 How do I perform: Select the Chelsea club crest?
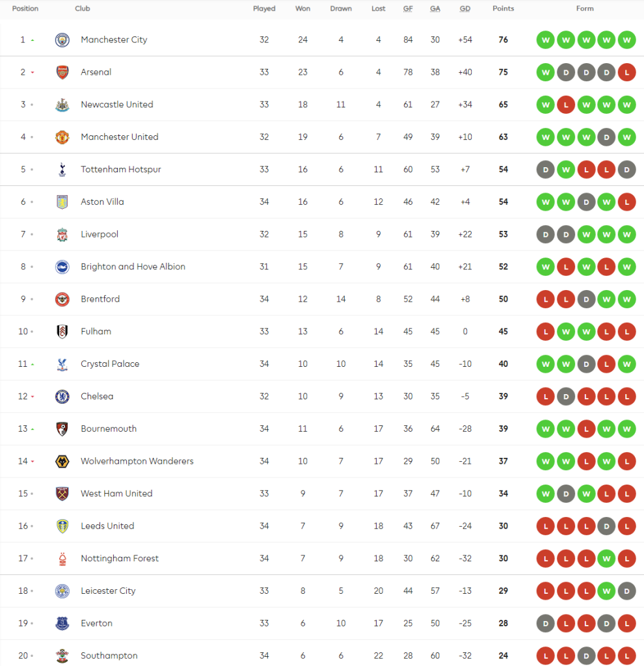tap(62, 397)
